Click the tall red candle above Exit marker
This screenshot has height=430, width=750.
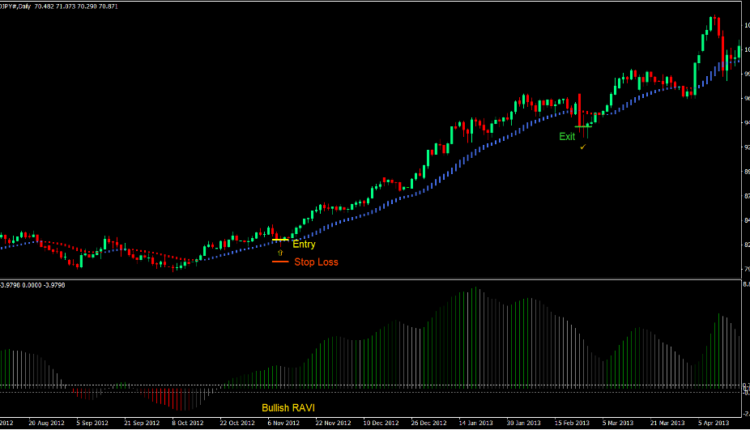click(578, 108)
